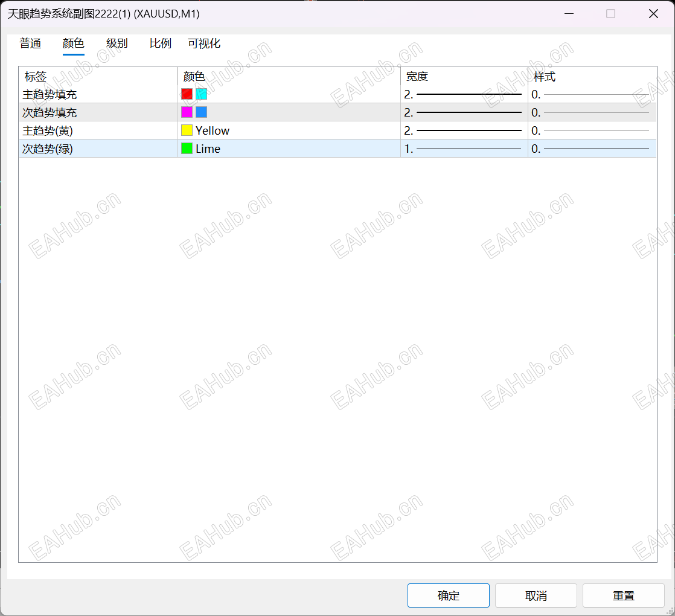This screenshot has height=616, width=675.
Task: Switch to the 普通 tab
Action: pyautogui.click(x=30, y=43)
